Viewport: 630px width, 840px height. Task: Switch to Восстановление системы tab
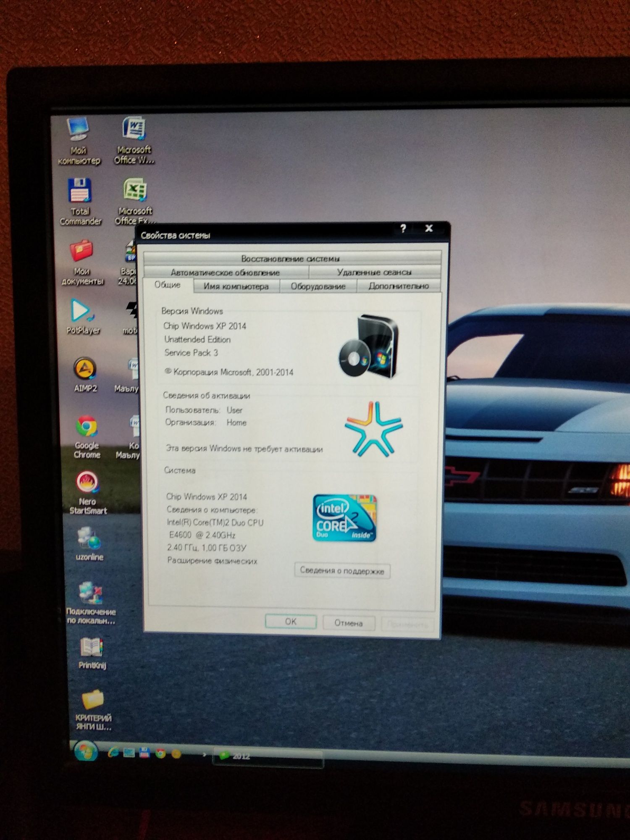click(292, 258)
